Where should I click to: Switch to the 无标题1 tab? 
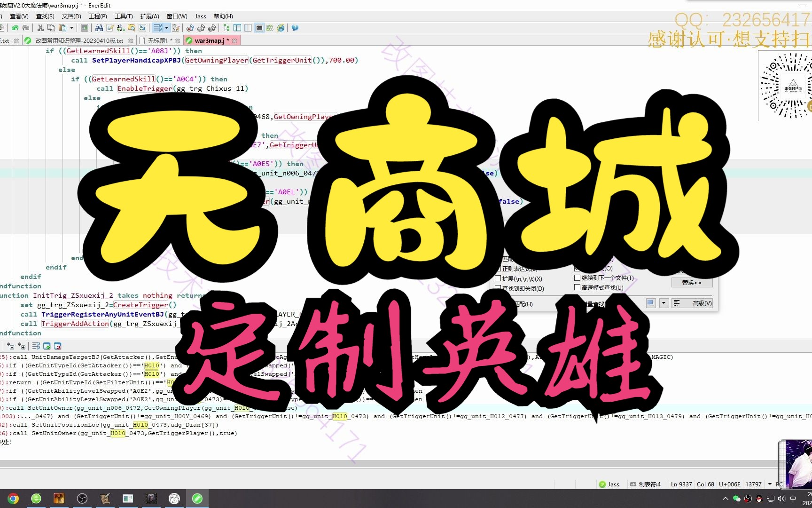[160, 41]
